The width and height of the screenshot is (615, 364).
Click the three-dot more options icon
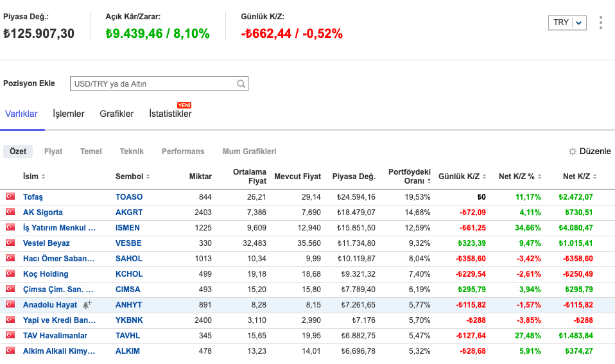(x=600, y=23)
